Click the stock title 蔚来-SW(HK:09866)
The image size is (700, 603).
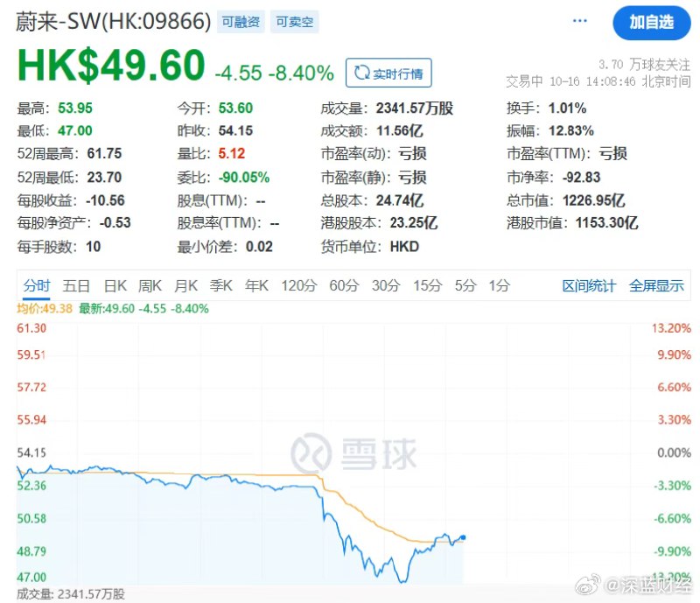[114, 21]
